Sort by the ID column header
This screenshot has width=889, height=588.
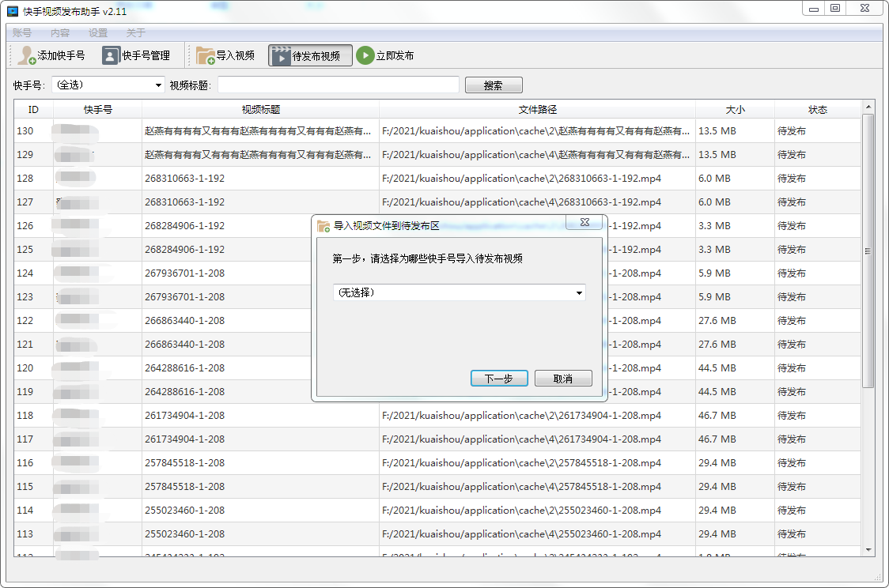[33, 109]
